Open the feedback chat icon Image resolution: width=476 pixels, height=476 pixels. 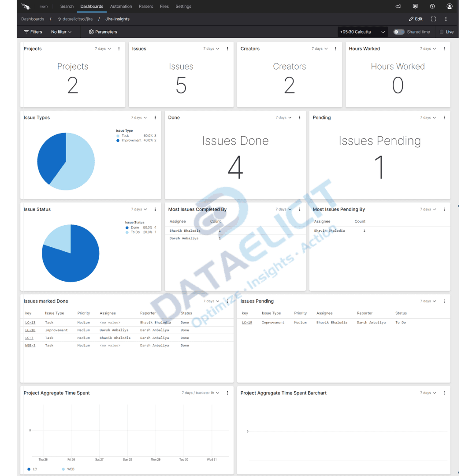[x=415, y=6]
